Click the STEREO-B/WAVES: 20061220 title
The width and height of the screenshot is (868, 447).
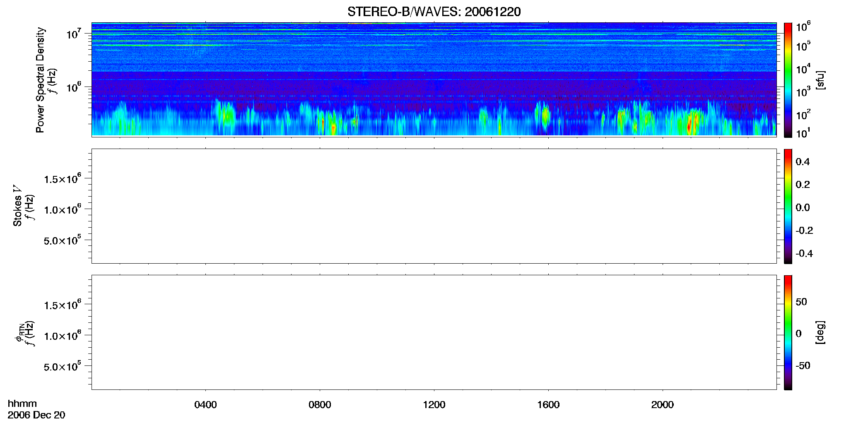click(x=434, y=12)
